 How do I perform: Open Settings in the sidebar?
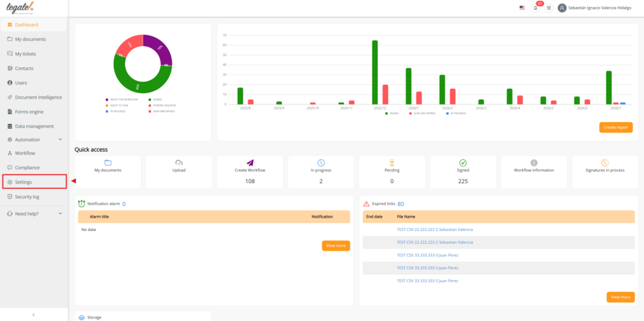click(x=35, y=182)
